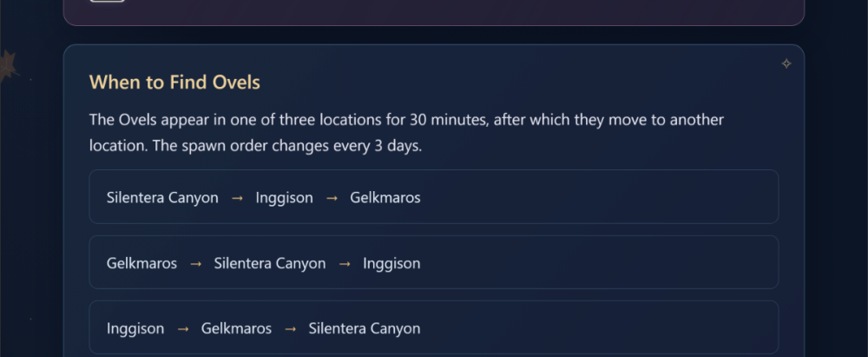
Task: Select Gelkmaros in the third row
Action: (x=236, y=328)
